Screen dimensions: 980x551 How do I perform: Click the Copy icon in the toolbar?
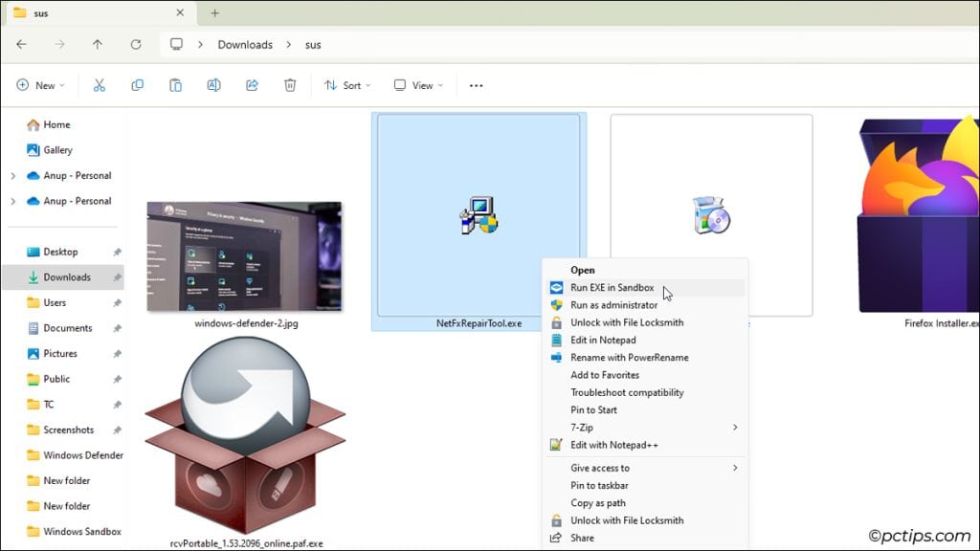point(138,85)
